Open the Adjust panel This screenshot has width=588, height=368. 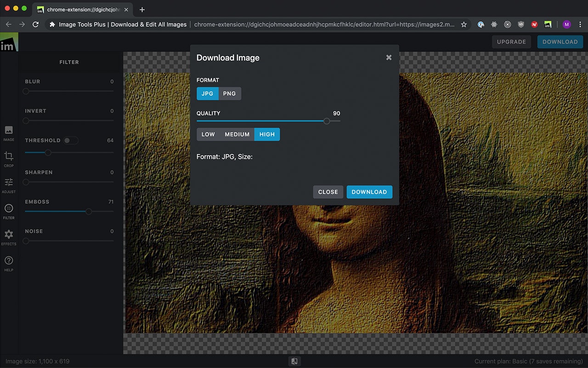click(9, 185)
